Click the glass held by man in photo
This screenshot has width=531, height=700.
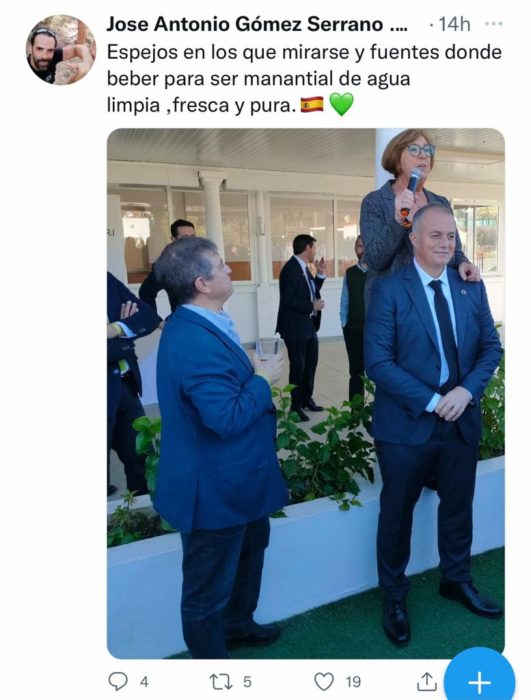click(268, 349)
